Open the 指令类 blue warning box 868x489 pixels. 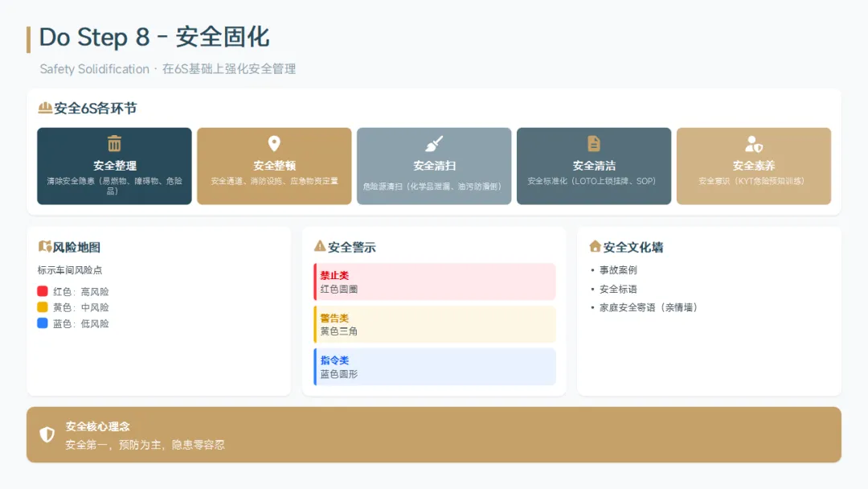[435, 367]
